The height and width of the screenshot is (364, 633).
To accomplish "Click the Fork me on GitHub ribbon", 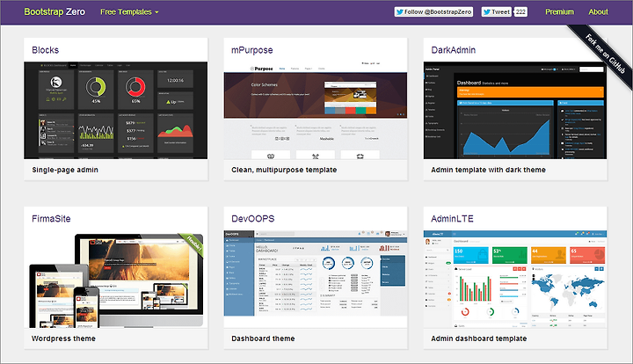I will (x=603, y=53).
